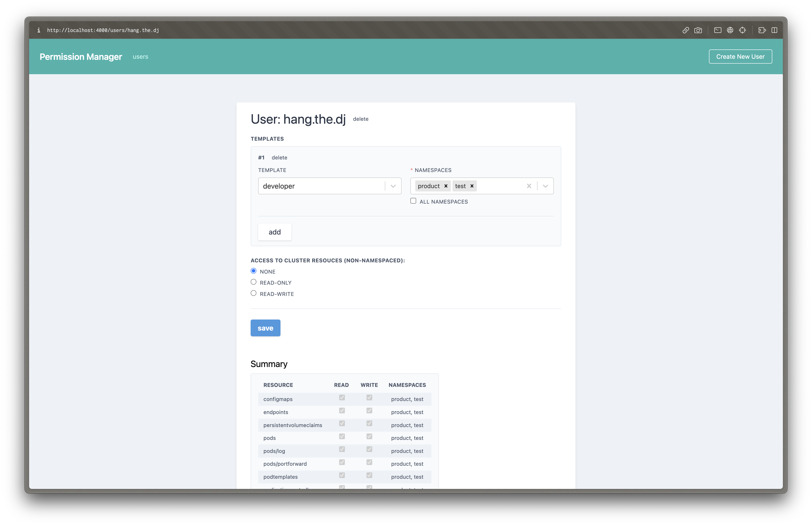812x526 pixels.
Task: Select the READ-WRITE cluster access option
Action: pos(254,293)
